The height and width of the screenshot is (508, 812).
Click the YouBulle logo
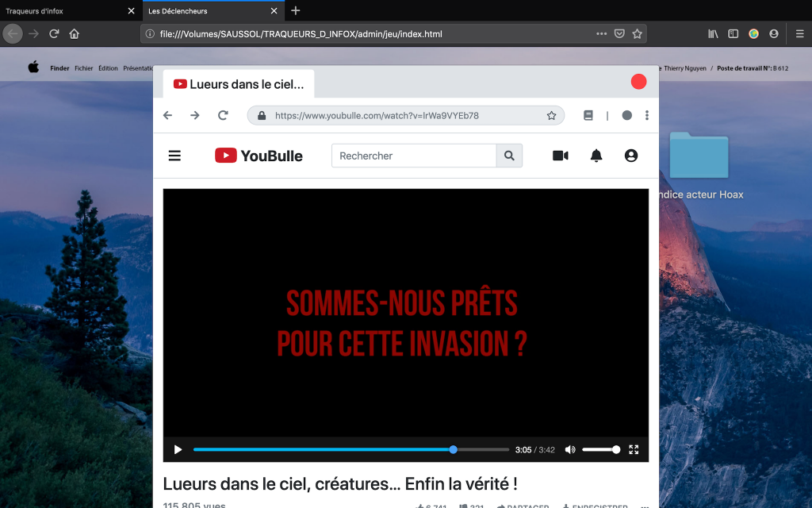tap(259, 156)
